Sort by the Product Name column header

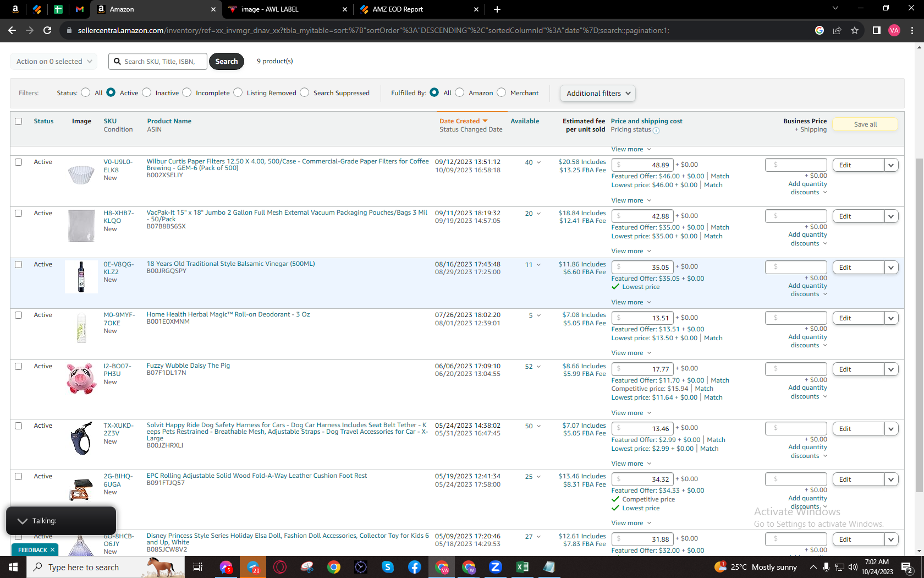tap(169, 121)
